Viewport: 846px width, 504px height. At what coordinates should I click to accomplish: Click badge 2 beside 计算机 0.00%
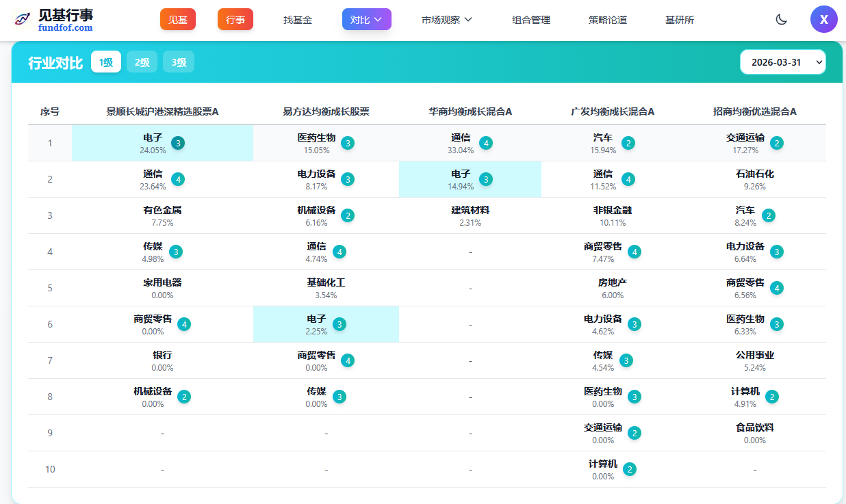click(630, 469)
